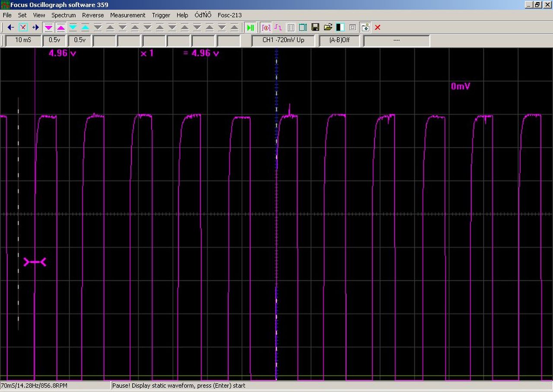The height and width of the screenshot is (392, 553).
Task: Click the teal side-panel layout icon
Action: tap(303, 28)
